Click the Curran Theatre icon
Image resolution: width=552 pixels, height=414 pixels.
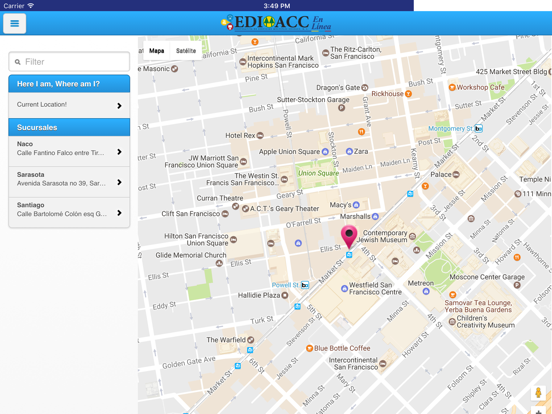236,206
